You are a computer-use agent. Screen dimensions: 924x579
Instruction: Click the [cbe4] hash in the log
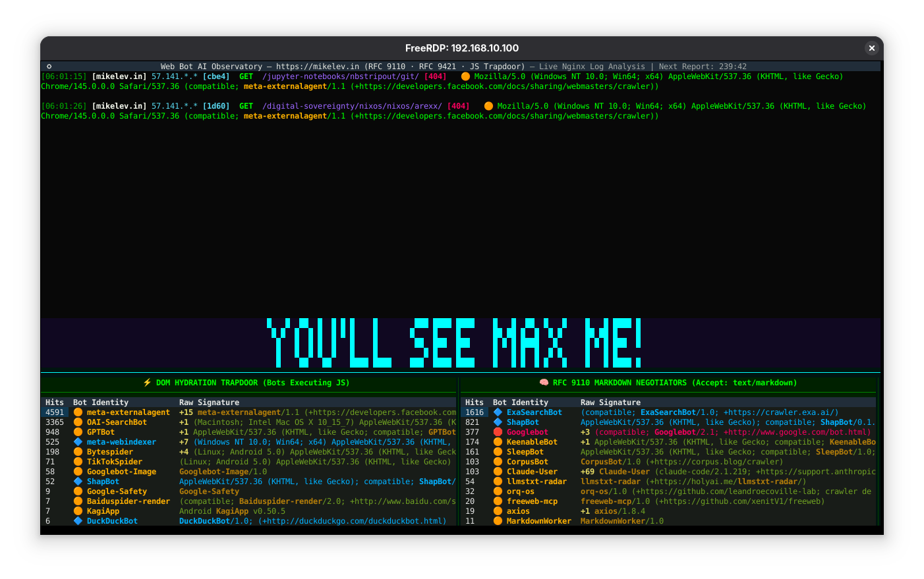[x=216, y=76]
